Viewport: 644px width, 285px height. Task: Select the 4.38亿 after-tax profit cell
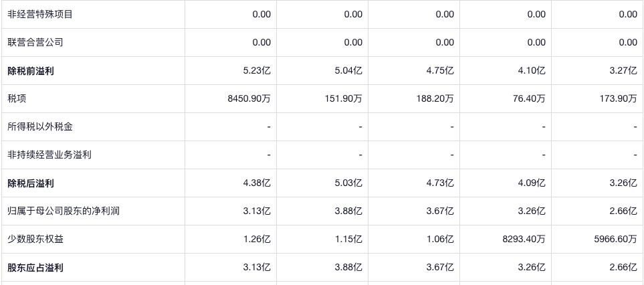[258, 183]
